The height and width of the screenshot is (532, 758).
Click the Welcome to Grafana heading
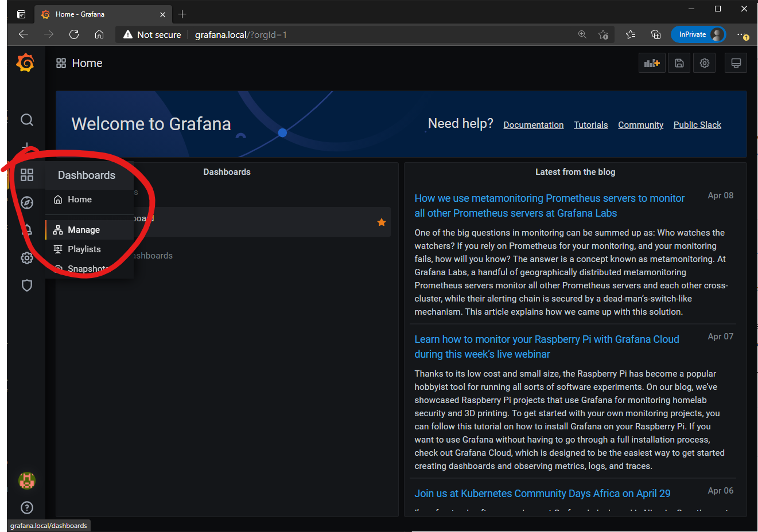pos(151,124)
